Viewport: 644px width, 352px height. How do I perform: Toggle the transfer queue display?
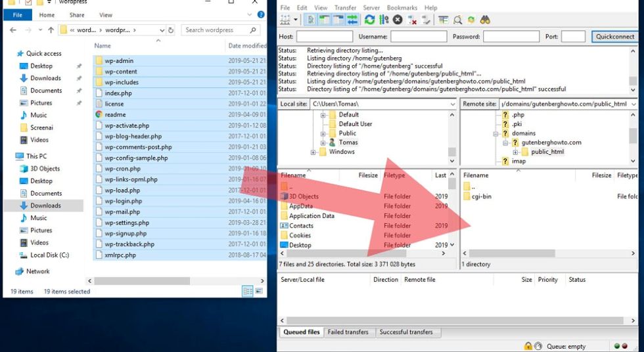(352, 20)
